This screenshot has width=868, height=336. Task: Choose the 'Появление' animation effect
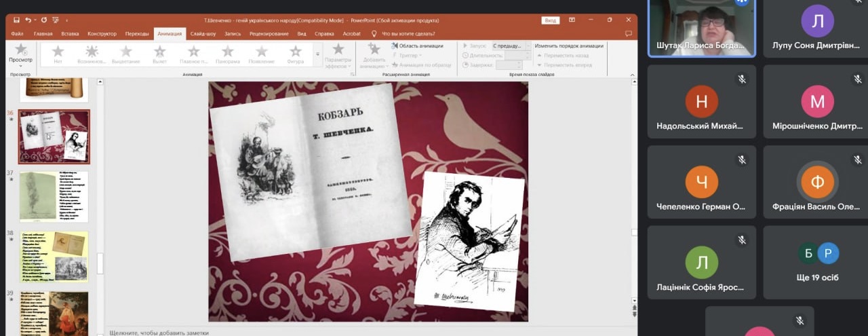[262, 54]
